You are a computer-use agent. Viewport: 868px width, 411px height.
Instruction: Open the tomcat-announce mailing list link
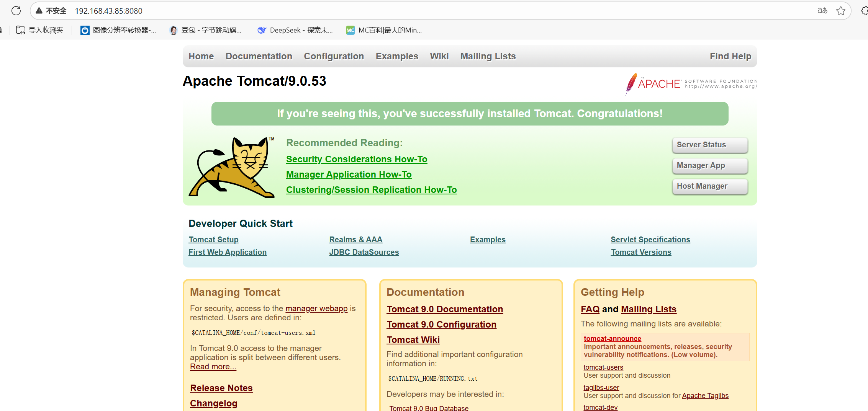pos(613,339)
